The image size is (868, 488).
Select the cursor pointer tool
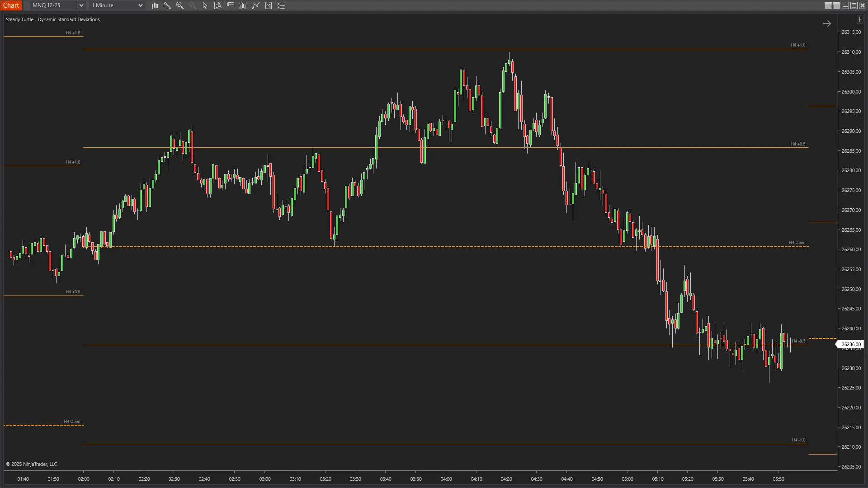[204, 5]
